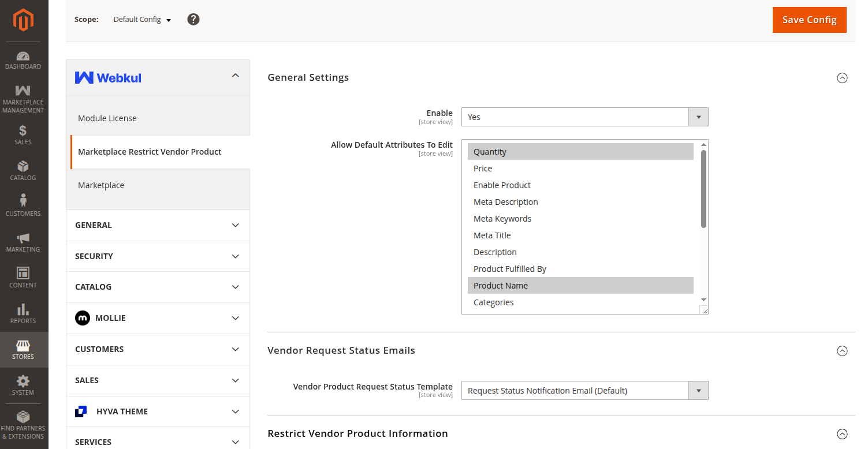The height and width of the screenshot is (449, 868).
Task: Open the Enable Yes dropdown
Action: pos(584,117)
